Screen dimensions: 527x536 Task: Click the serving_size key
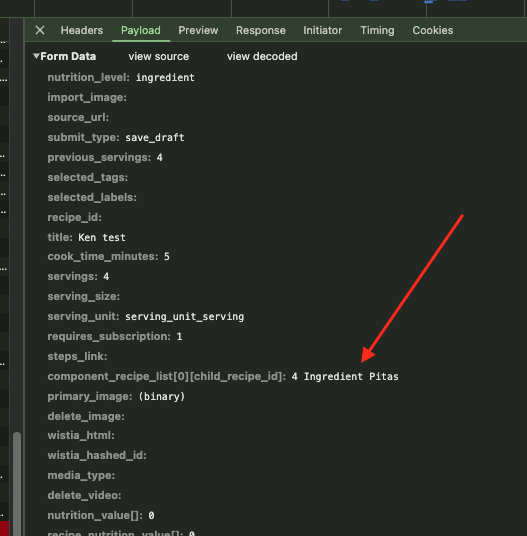pos(84,296)
